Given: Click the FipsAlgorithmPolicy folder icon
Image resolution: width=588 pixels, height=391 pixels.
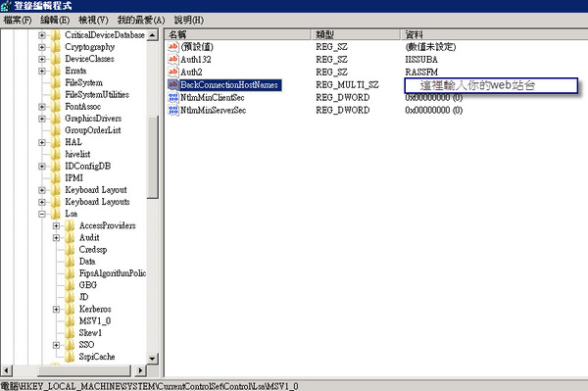Looking at the screenshot, I should [70, 273].
